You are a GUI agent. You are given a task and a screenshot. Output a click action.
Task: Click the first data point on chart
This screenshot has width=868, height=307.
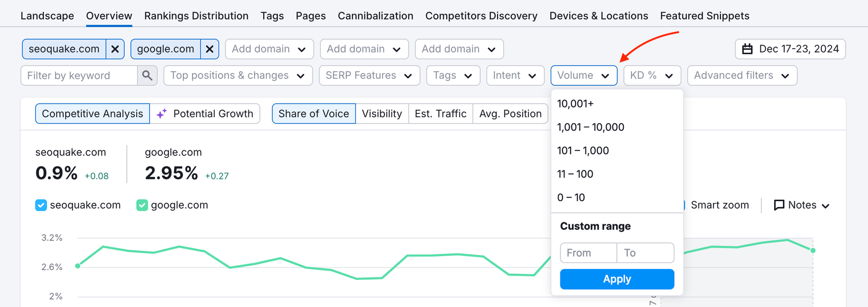(x=78, y=266)
